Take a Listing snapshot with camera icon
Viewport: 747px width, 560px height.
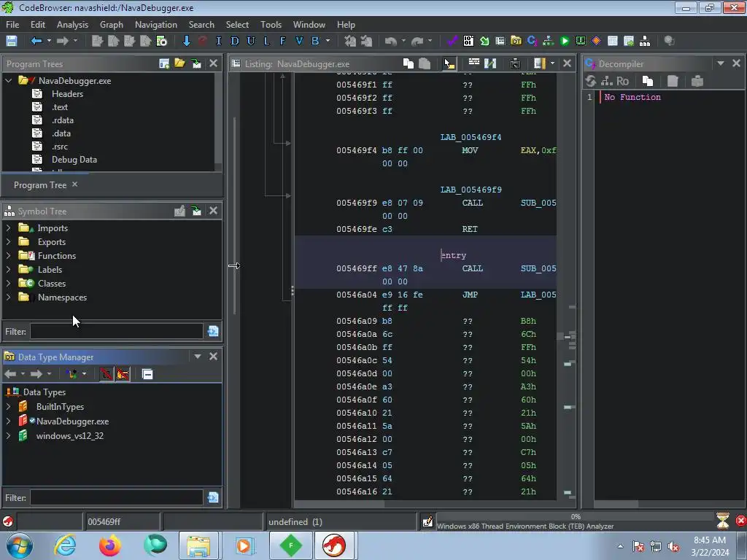tap(514, 63)
